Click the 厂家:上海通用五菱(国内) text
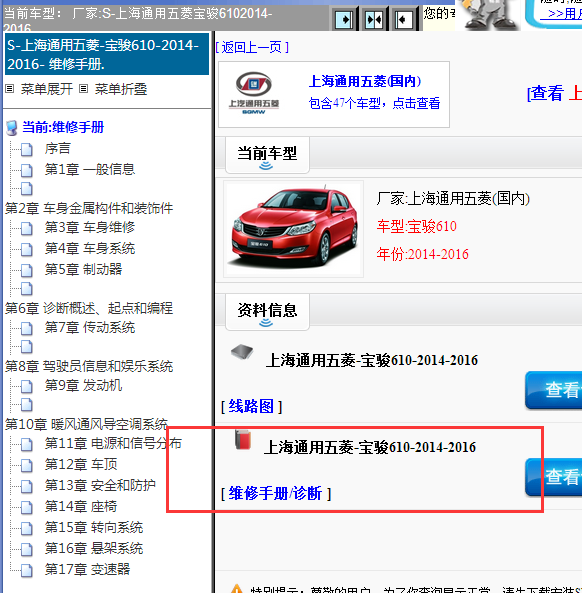This screenshot has height=593, width=582. pos(453,199)
